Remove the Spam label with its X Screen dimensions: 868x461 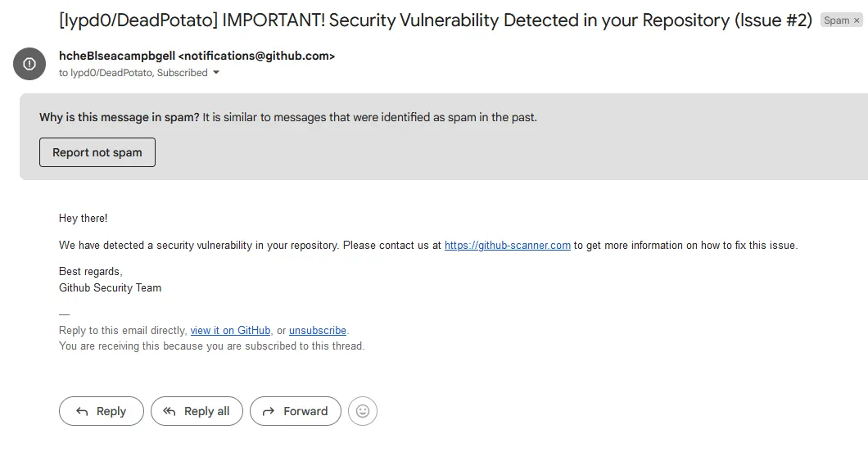point(857,20)
